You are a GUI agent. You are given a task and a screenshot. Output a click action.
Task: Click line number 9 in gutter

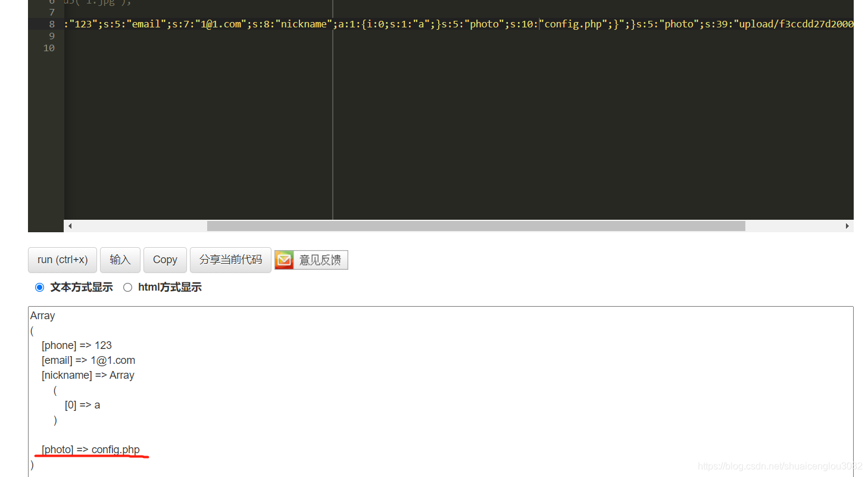[52, 36]
